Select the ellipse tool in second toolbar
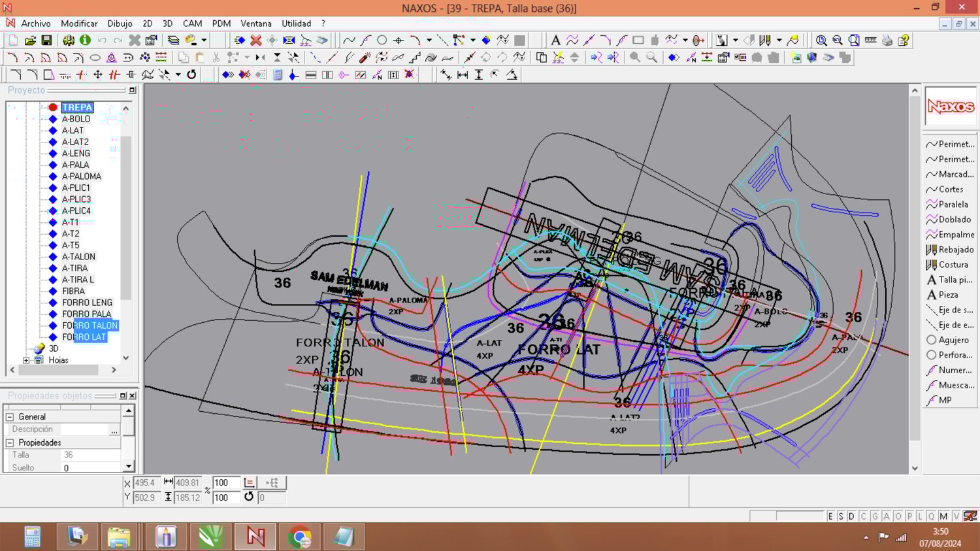Viewport: 980px width, 551px height. 95,58
